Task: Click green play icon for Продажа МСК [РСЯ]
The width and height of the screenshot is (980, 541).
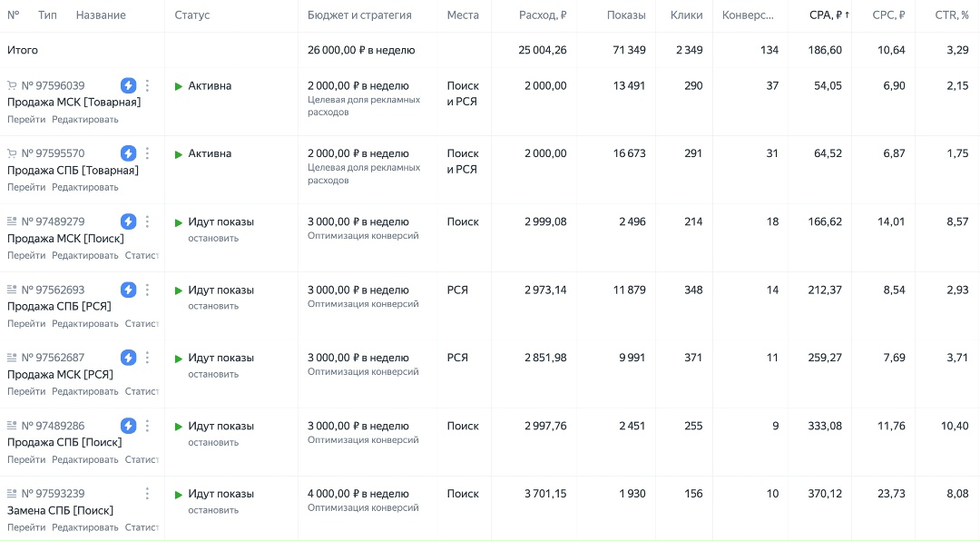Action: pyautogui.click(x=179, y=359)
